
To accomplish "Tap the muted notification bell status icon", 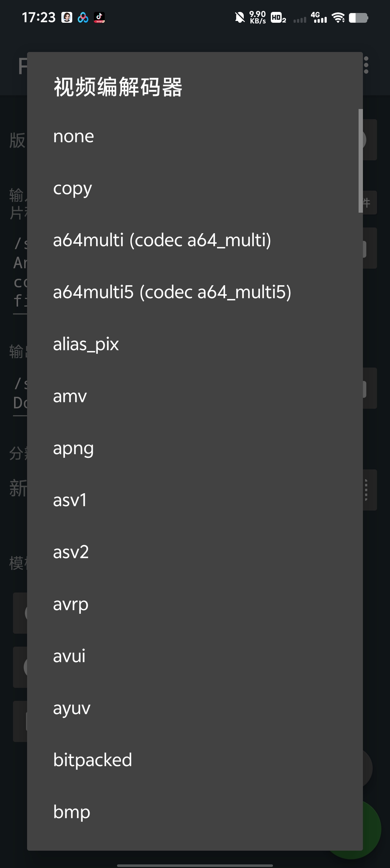I will click(x=239, y=17).
